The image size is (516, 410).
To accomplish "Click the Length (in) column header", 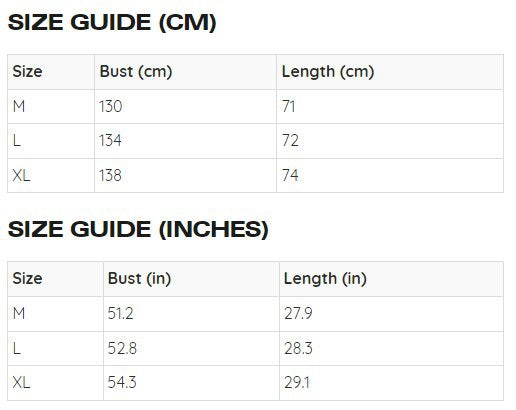I will pos(391,279).
